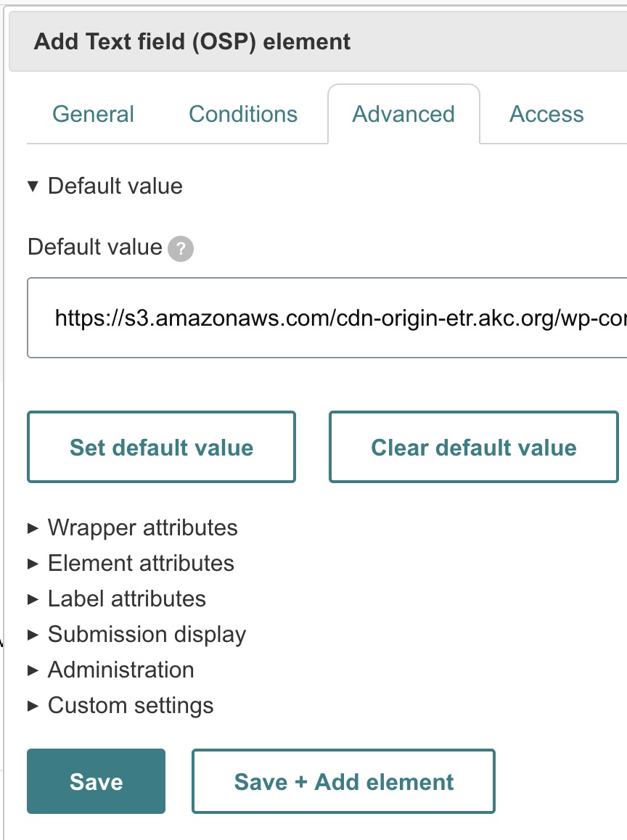Click the Save button
Screen dimensions: 627x840
click(x=96, y=781)
